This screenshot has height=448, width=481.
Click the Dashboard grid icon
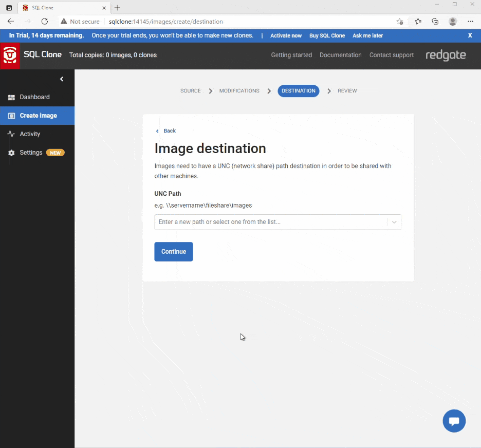click(x=11, y=98)
